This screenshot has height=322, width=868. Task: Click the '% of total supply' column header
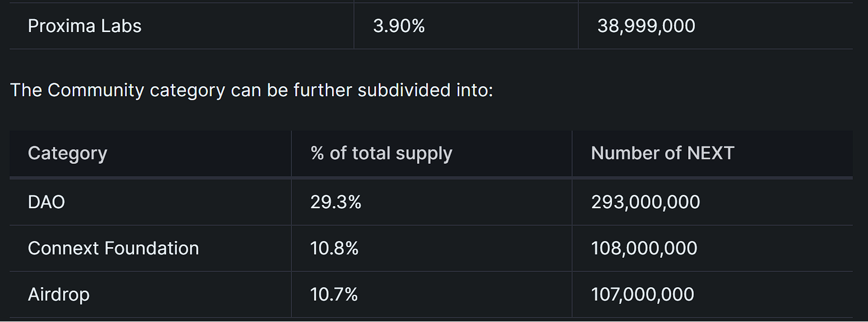(381, 153)
